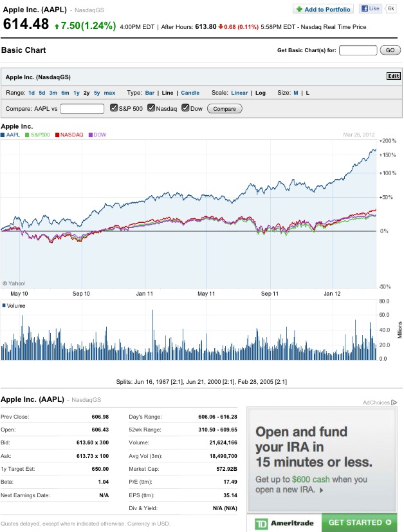404x532 pixels.
Task: Click the Edit button on chart header
Action: coord(393,75)
